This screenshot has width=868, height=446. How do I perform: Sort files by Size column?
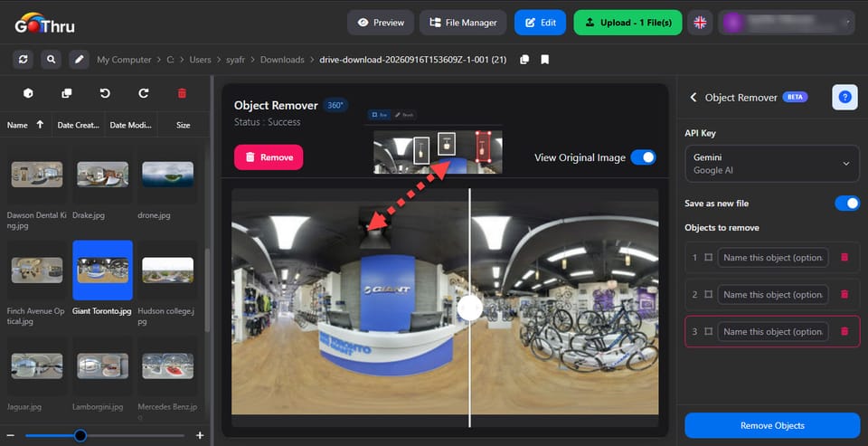pyautogui.click(x=184, y=125)
